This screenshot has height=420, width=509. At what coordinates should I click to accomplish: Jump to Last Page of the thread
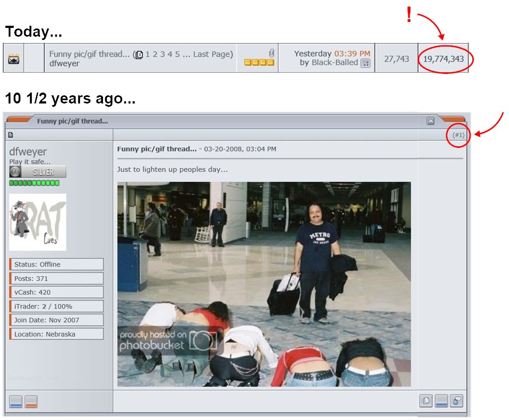[213, 54]
